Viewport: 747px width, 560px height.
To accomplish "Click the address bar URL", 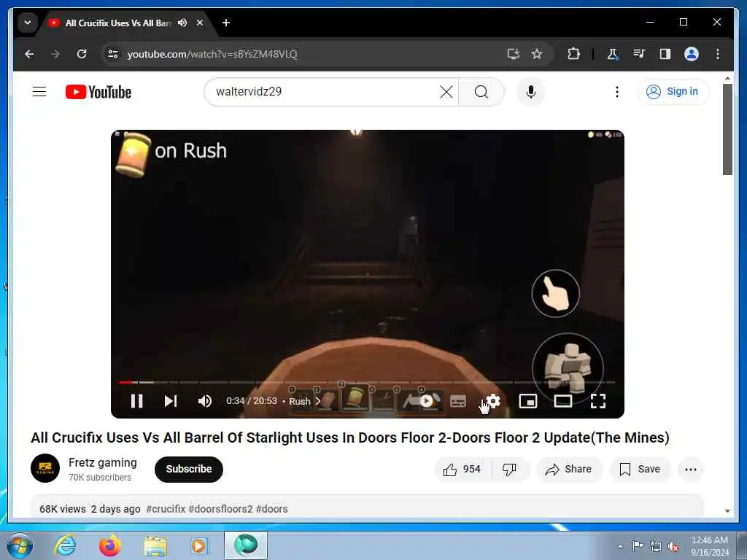I will pyautogui.click(x=212, y=54).
